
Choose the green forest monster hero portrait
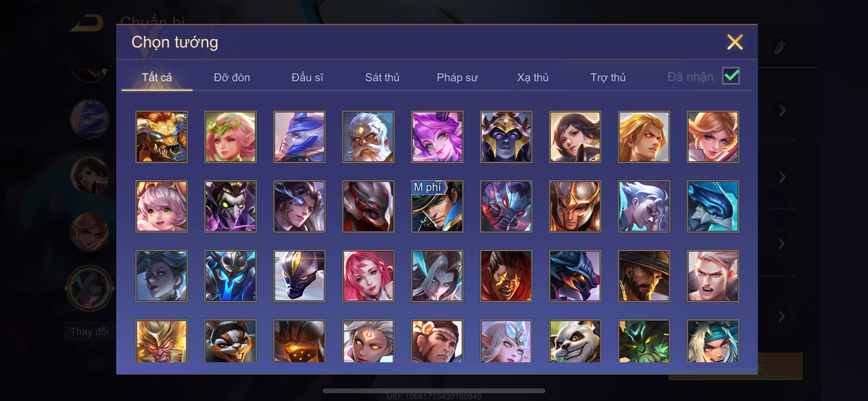tap(644, 341)
